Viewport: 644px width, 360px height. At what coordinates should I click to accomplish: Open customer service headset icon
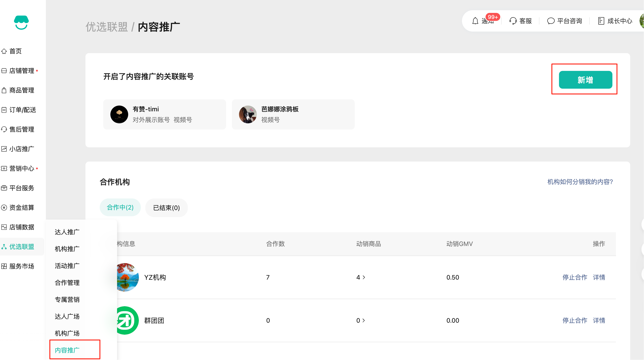pyautogui.click(x=513, y=21)
